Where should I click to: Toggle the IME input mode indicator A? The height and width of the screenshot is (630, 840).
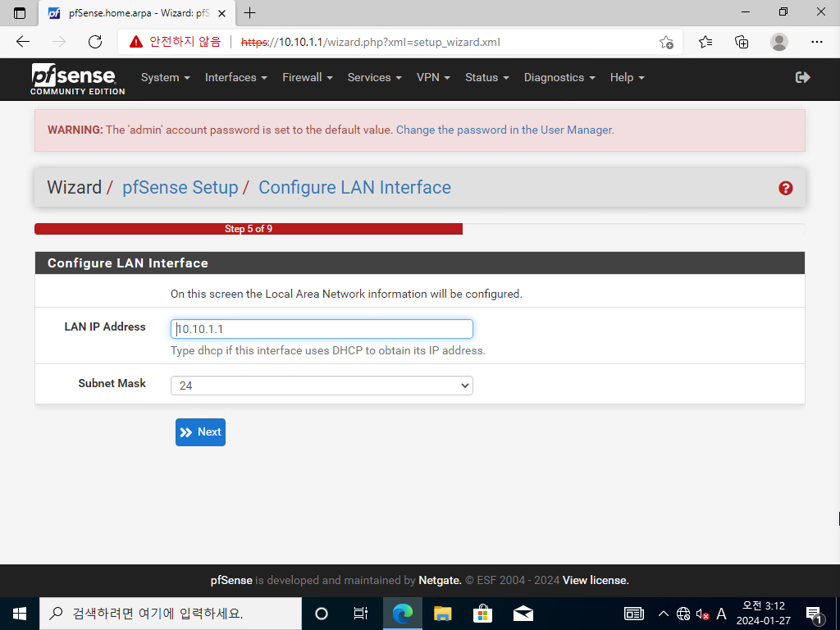click(x=721, y=614)
